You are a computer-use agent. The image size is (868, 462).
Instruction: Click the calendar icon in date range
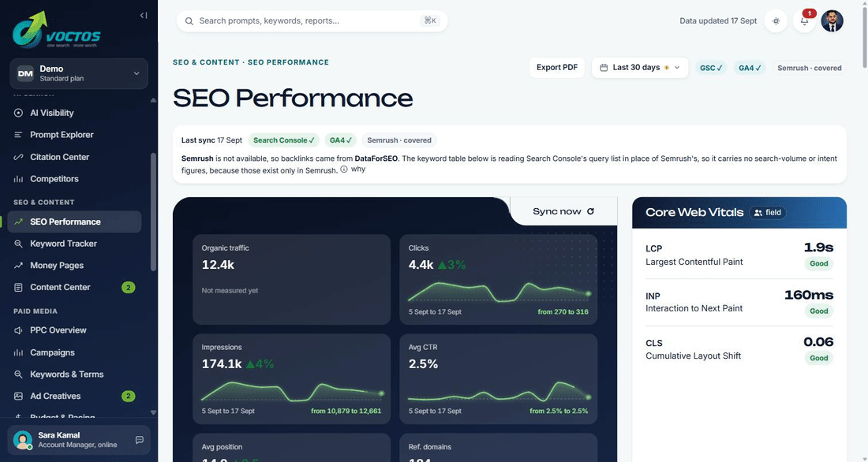pos(604,68)
